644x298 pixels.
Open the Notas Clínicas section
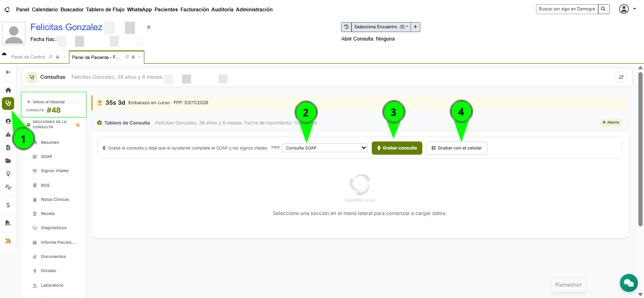(x=55, y=199)
